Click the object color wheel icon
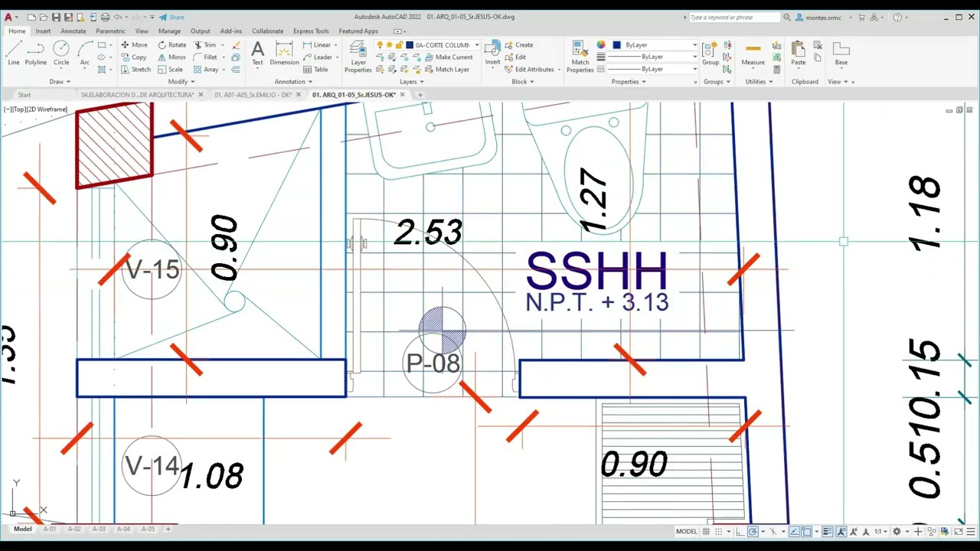This screenshot has height=551, width=980. pos(601,45)
